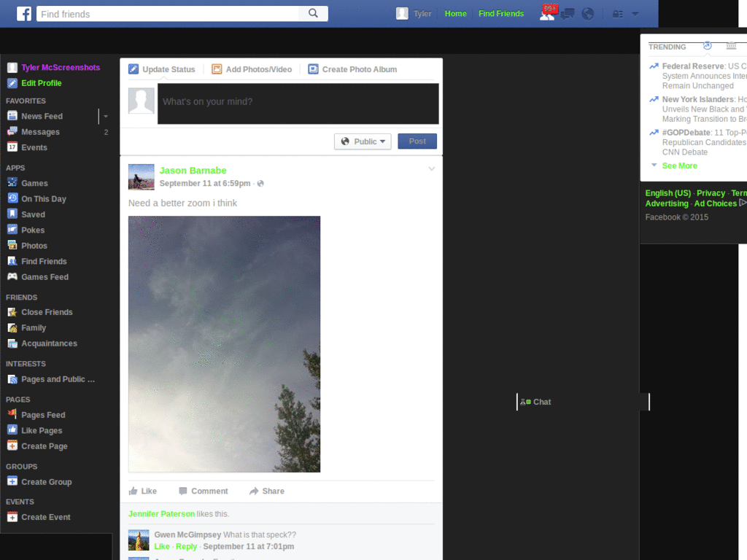Open the Pages Feed flag icon
The height and width of the screenshot is (560, 747).
pos(12,415)
